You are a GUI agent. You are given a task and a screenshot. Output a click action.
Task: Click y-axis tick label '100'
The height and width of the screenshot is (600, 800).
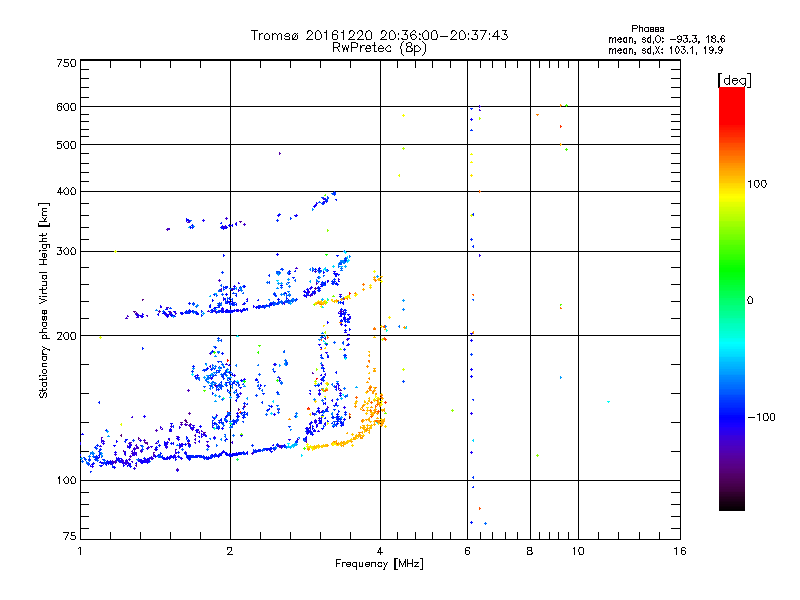[66, 480]
